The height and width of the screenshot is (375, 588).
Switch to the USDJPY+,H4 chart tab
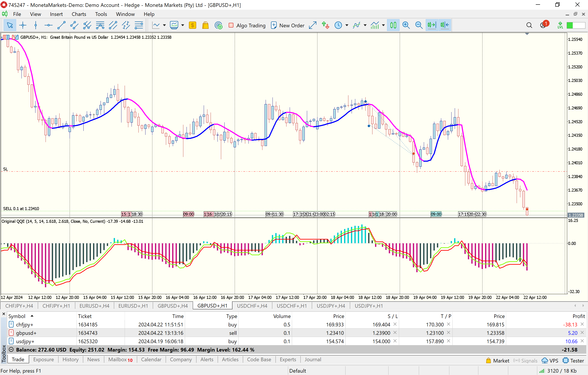331,306
